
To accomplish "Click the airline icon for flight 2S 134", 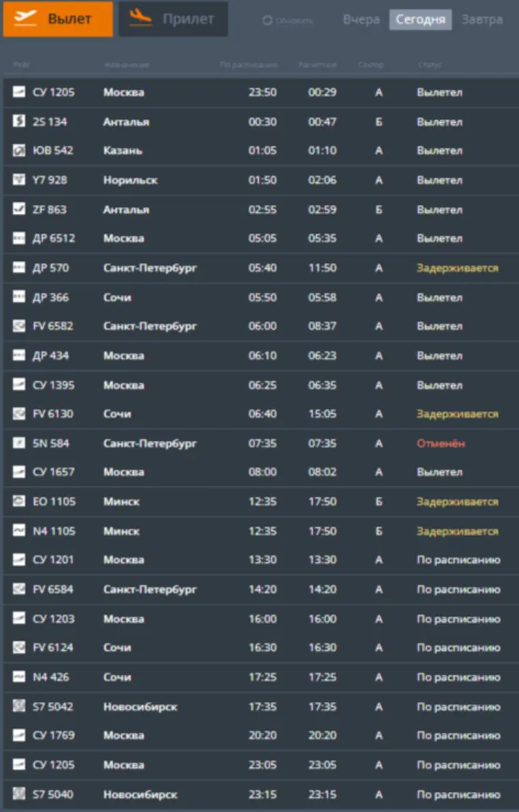I will 19,122.
